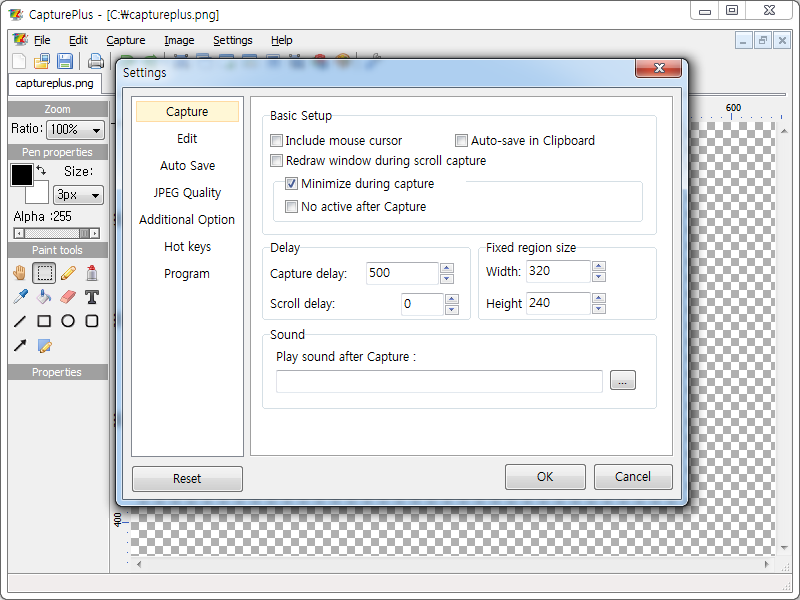The height and width of the screenshot is (600, 800).
Task: Select Program settings category
Action: click(x=187, y=274)
